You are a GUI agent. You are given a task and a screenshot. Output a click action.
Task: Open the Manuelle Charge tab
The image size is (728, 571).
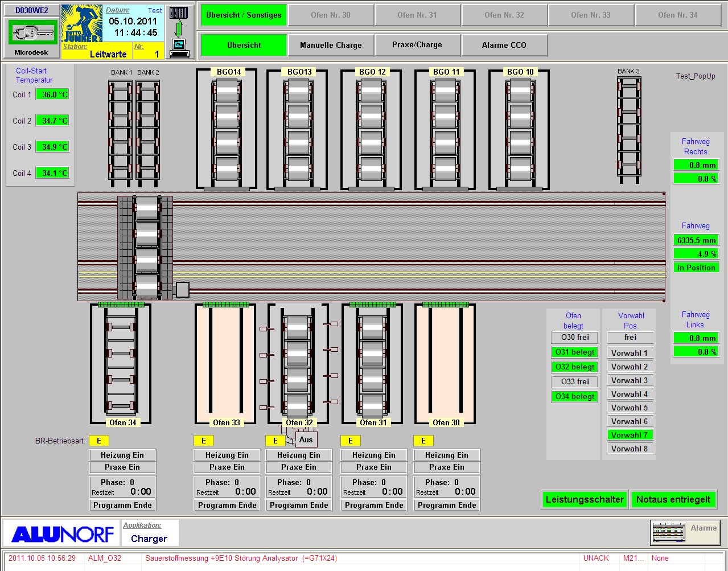(331, 45)
